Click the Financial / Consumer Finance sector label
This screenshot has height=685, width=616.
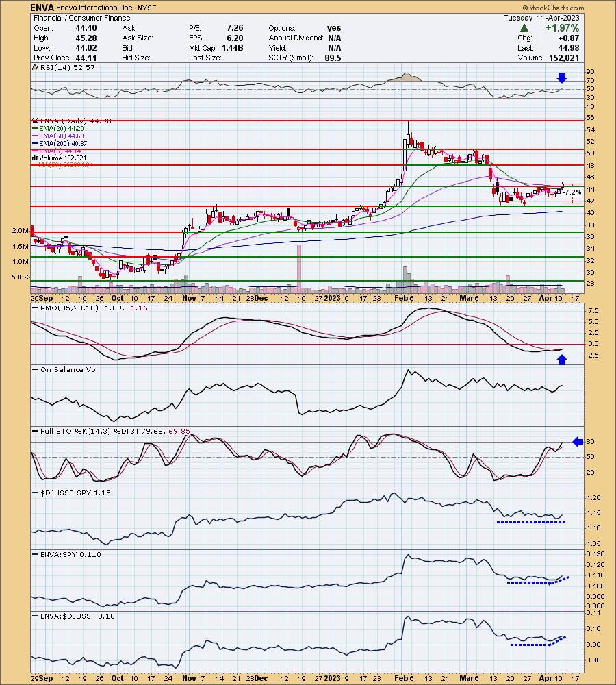pyautogui.click(x=82, y=18)
